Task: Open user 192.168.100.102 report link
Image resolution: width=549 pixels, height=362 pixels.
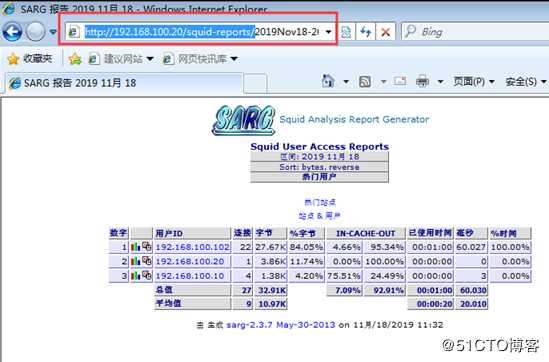Action: coord(193,247)
